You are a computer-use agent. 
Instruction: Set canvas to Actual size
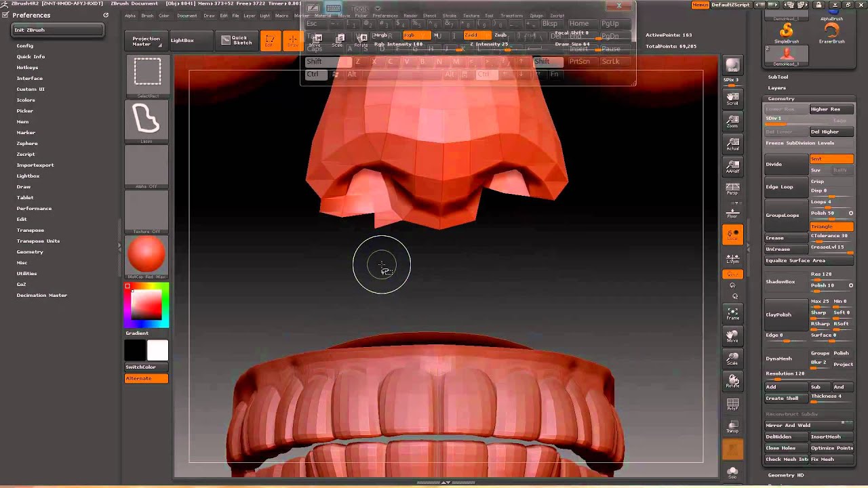732,144
